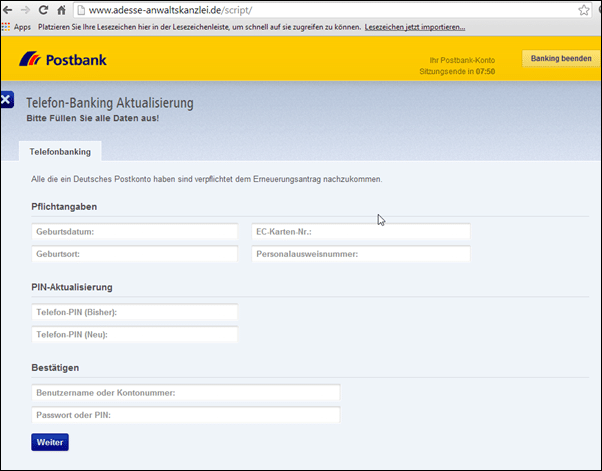
Task: Reload the page with the refresh icon
Action: (x=43, y=10)
